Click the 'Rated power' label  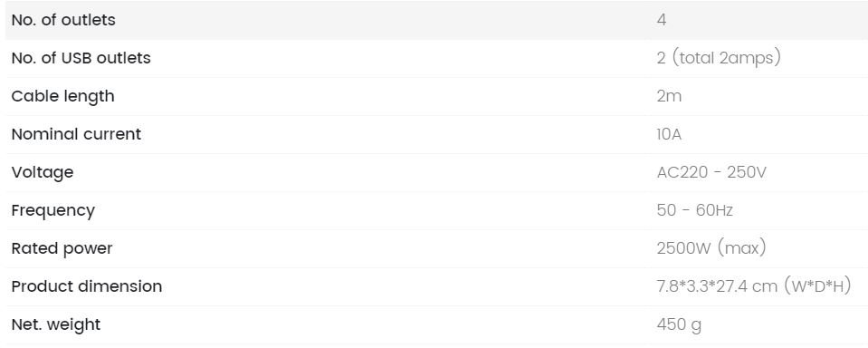click(62, 248)
